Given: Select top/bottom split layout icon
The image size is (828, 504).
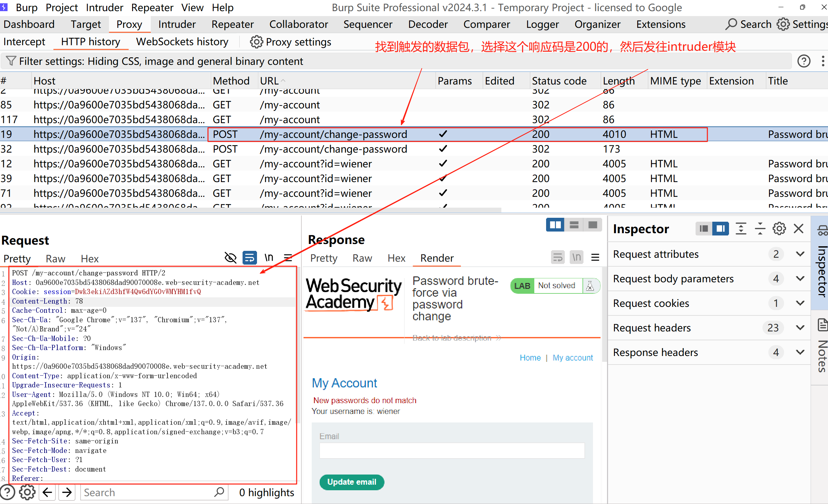Looking at the screenshot, I should (574, 225).
